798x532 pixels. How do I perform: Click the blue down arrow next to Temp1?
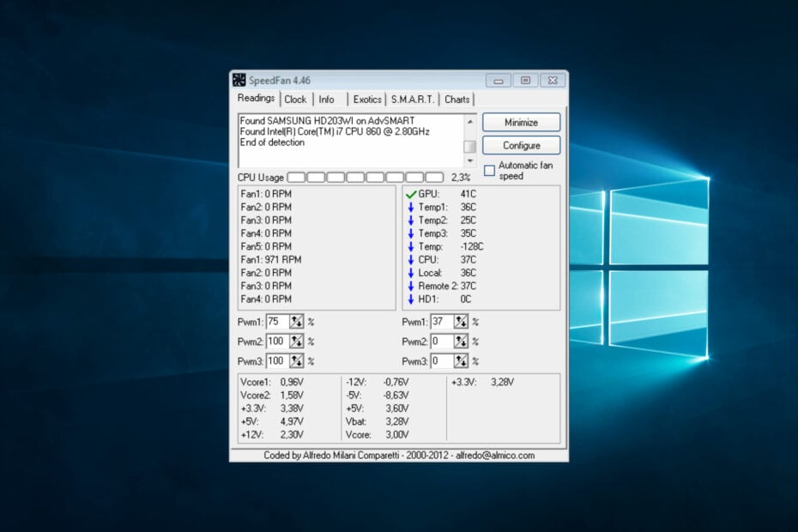[x=411, y=207]
